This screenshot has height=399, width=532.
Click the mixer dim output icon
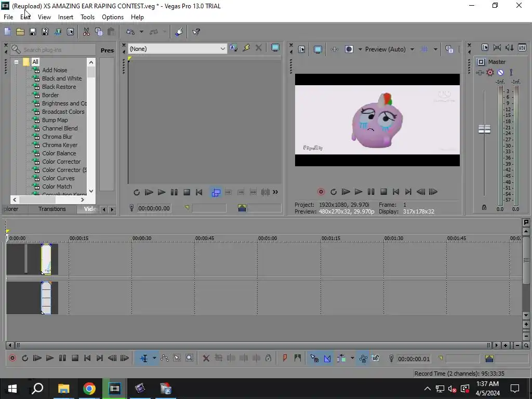pos(510,47)
